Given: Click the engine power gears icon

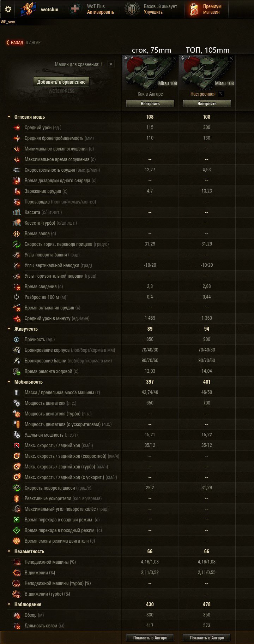Looking at the screenshot, I should (x=17, y=403).
